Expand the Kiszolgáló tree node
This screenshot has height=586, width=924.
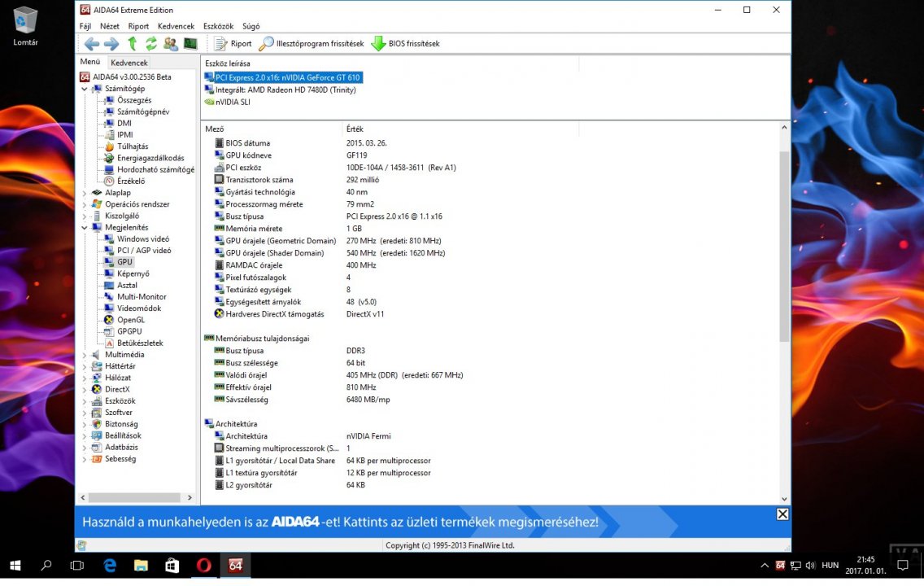pyautogui.click(x=85, y=216)
